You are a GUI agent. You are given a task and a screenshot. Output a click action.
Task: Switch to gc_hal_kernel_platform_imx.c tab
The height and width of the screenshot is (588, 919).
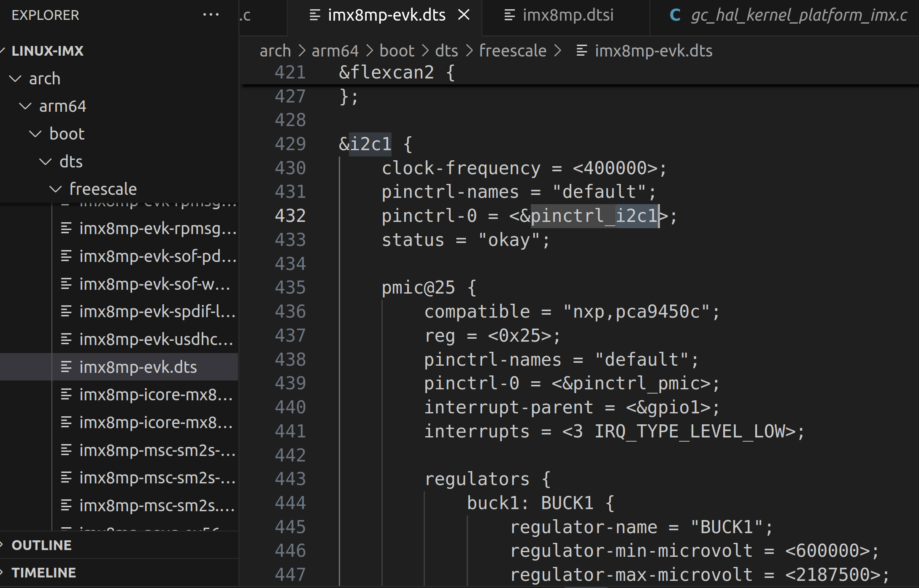point(798,15)
